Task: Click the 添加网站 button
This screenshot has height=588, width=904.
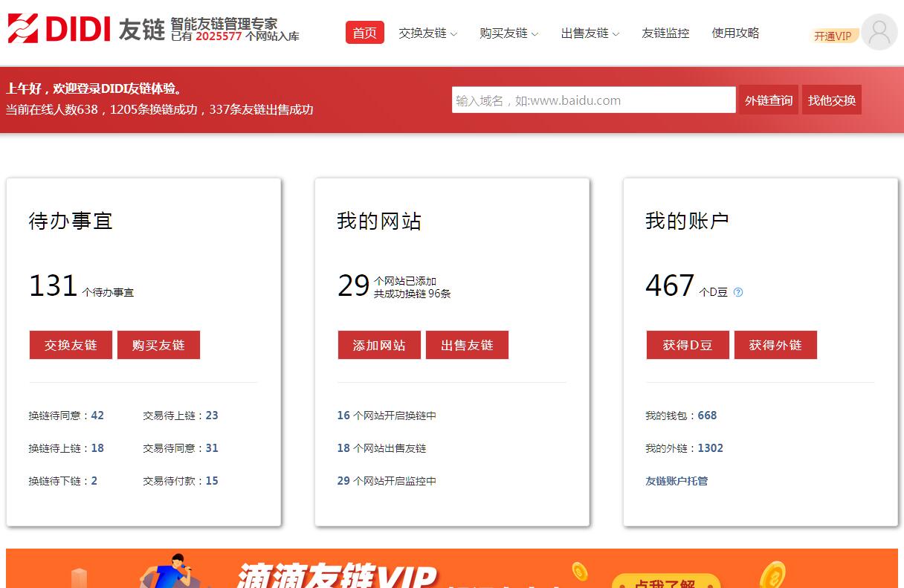Action: (x=379, y=345)
